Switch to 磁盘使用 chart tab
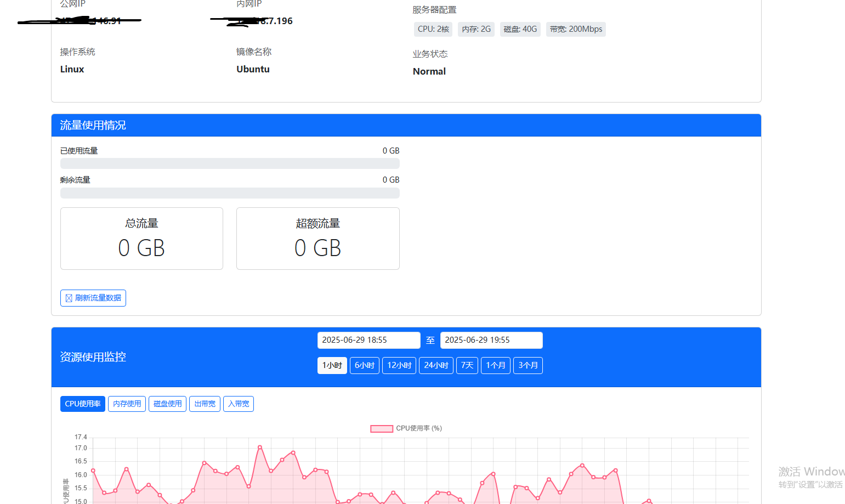Screen dimensions: 845x504 tap(168, 404)
